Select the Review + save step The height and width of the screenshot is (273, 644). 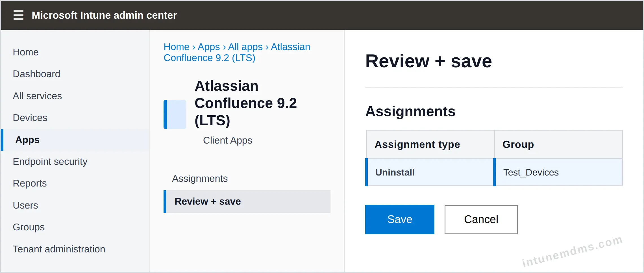[x=247, y=201]
